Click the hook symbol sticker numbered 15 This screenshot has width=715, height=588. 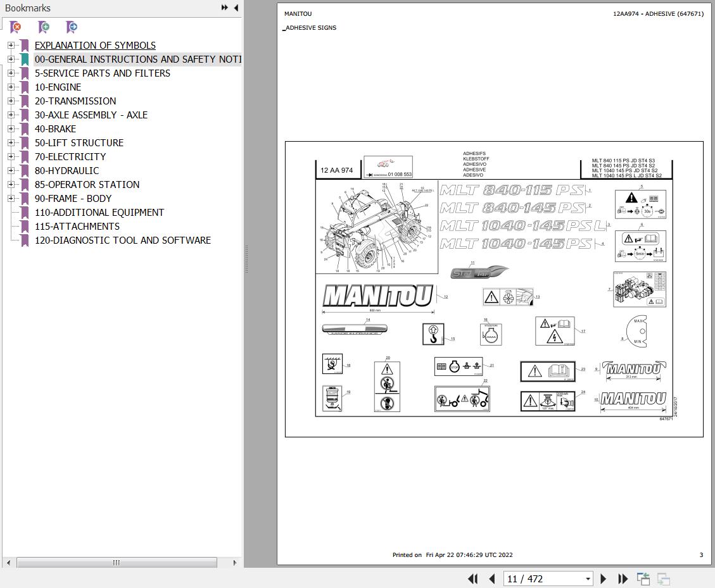click(433, 334)
